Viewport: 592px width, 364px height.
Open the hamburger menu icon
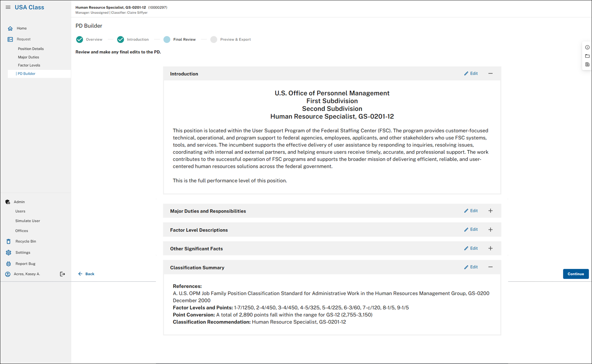(x=8, y=7)
